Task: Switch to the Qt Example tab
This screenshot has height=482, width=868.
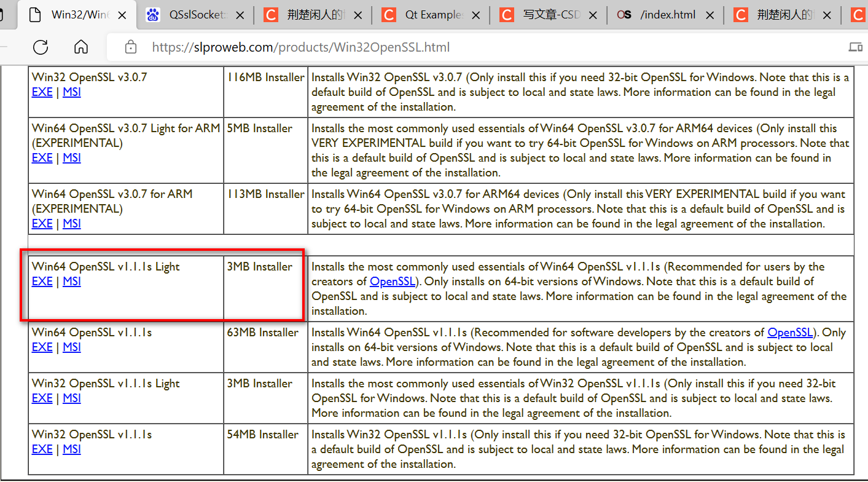Action: coord(431,15)
